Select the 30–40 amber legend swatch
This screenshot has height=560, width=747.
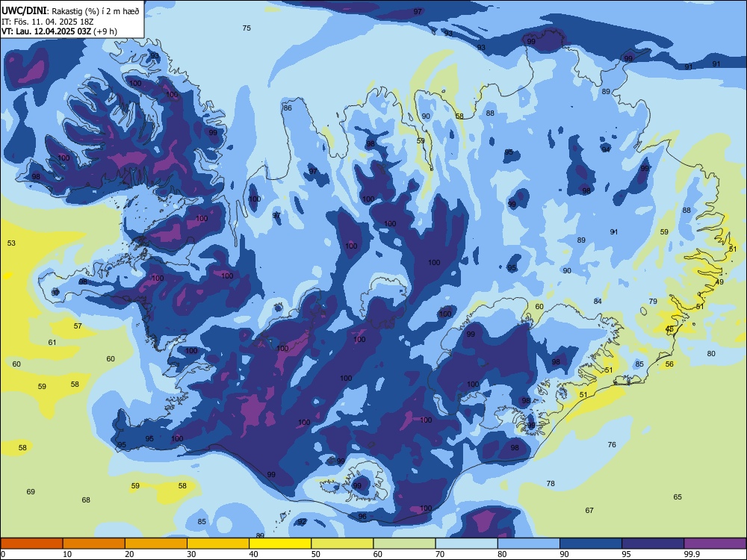(x=218, y=544)
